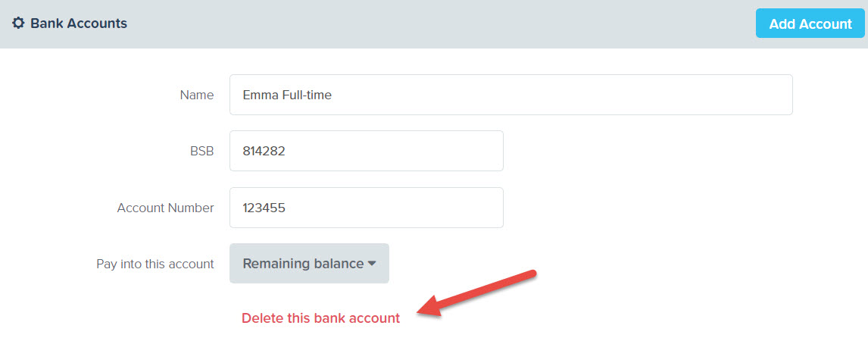Click the Account Number field label
Screen dimensions: 868x338
[x=166, y=208]
